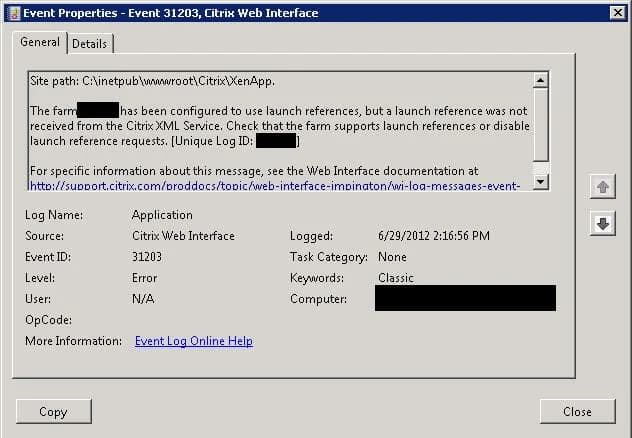Click the Close button
The height and width of the screenshot is (438, 632).
tap(577, 411)
